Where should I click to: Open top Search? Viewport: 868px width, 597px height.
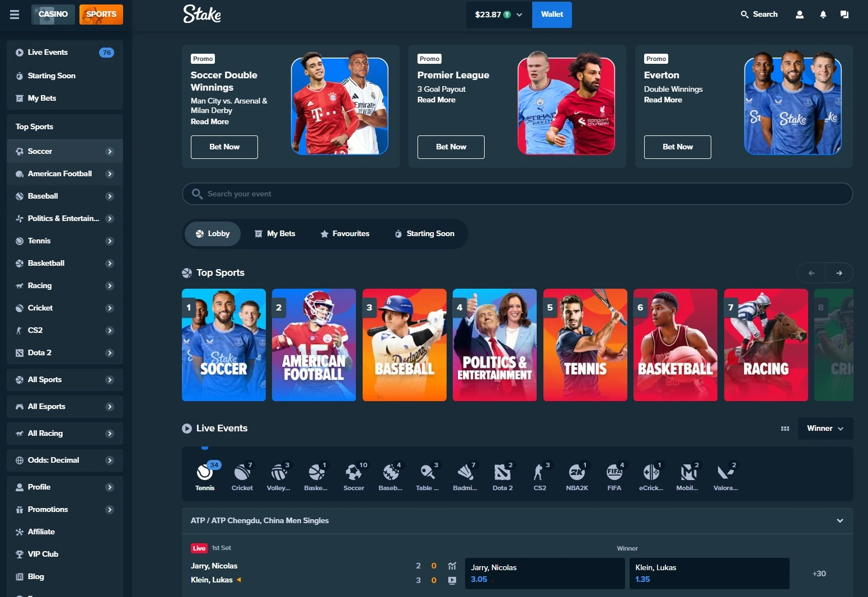click(759, 15)
